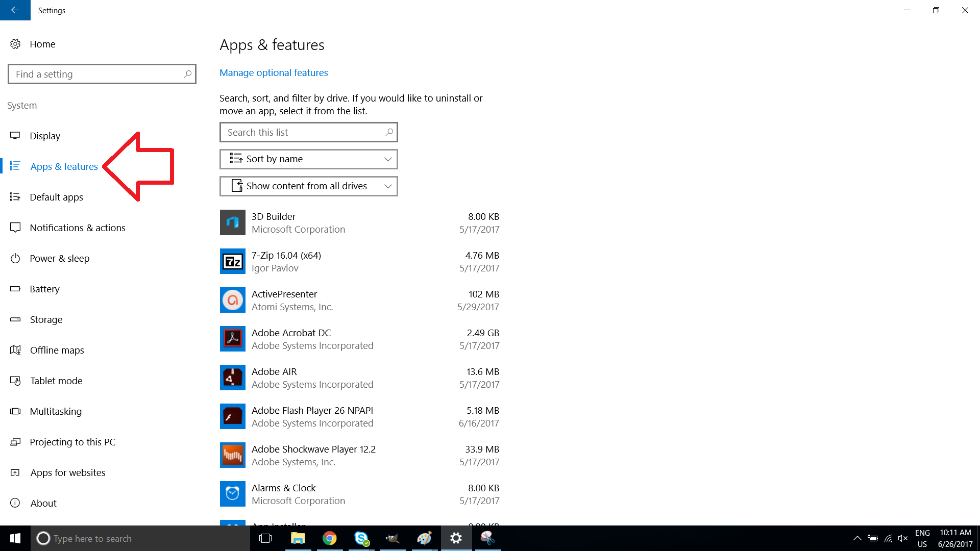Launch GIMP from the taskbar
The height and width of the screenshot is (551, 980).
tap(393, 538)
